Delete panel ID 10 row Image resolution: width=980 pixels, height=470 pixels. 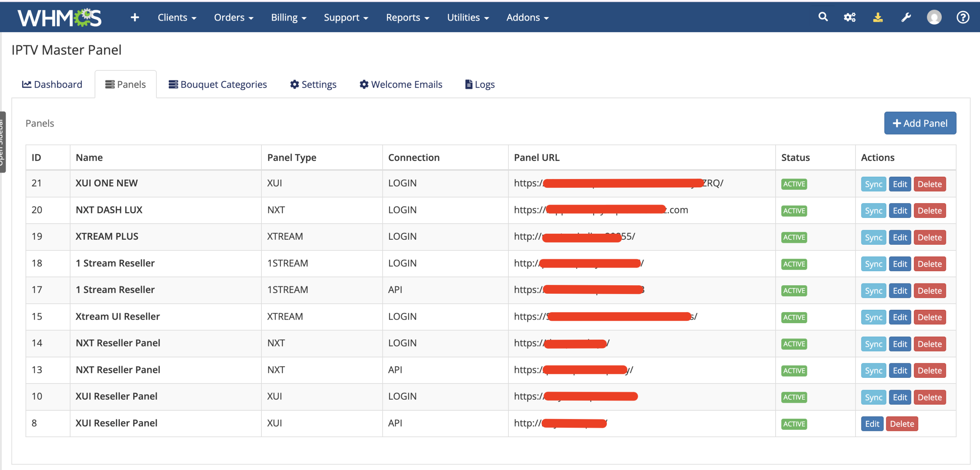click(929, 397)
